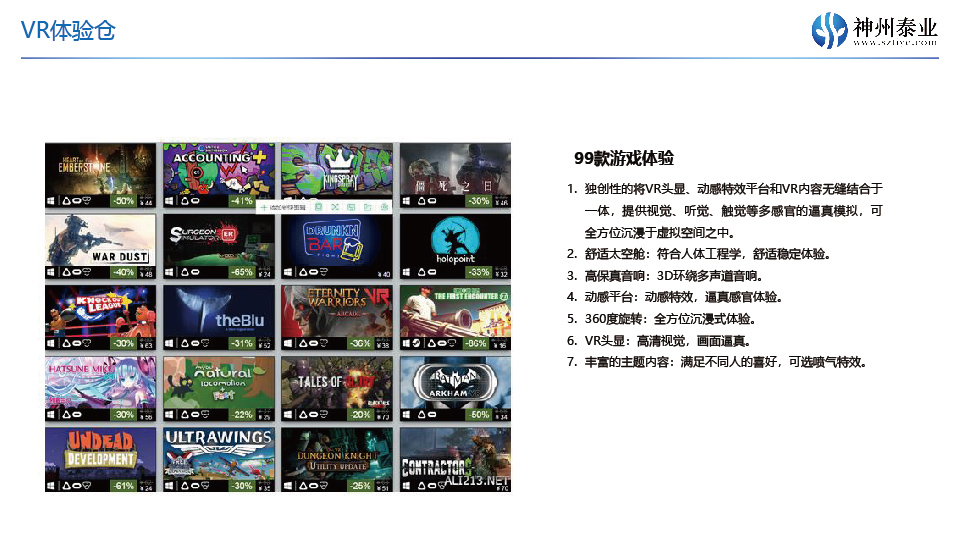Select the Dungeon Knight game tile
Viewport: 960px width, 540px height.
pyautogui.click(x=337, y=460)
